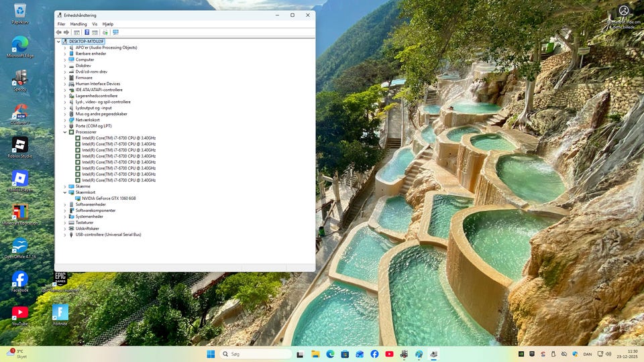The image size is (644, 362).
Task: Open File Explorer from the taskbar
Action: click(315, 354)
